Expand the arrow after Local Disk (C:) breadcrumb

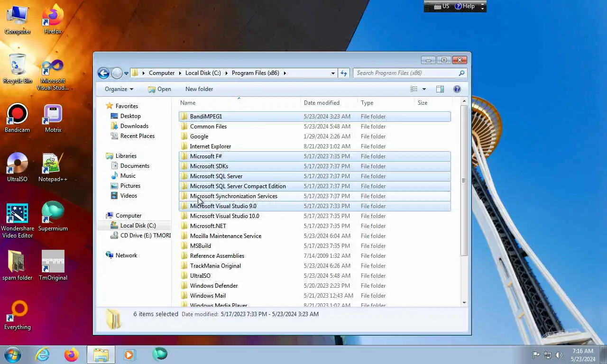coord(226,73)
